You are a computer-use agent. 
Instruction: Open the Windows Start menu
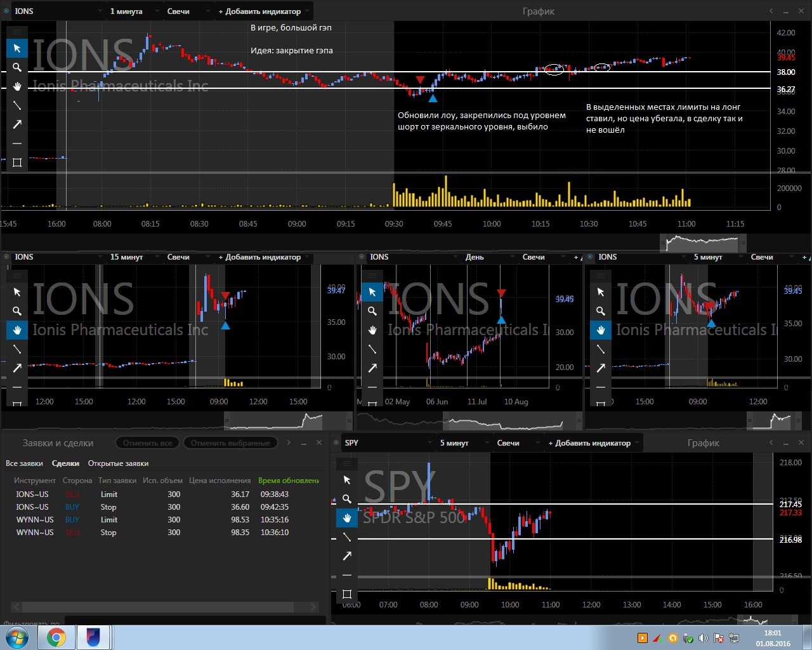click(16, 637)
